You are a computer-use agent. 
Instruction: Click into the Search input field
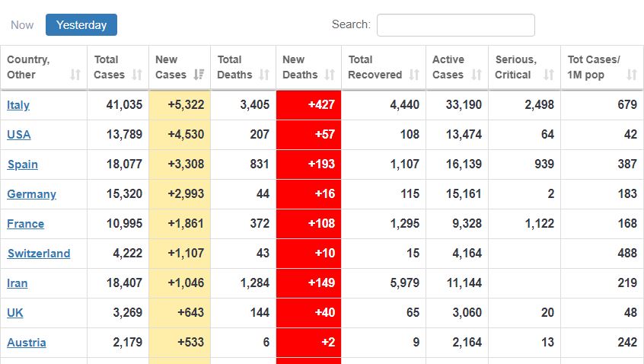point(455,25)
